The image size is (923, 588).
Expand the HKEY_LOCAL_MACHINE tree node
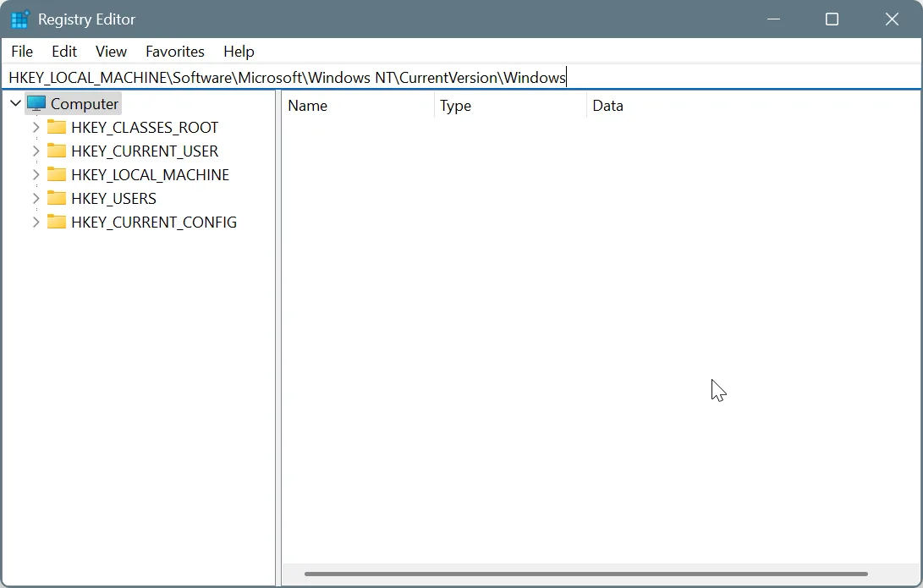[x=35, y=174]
